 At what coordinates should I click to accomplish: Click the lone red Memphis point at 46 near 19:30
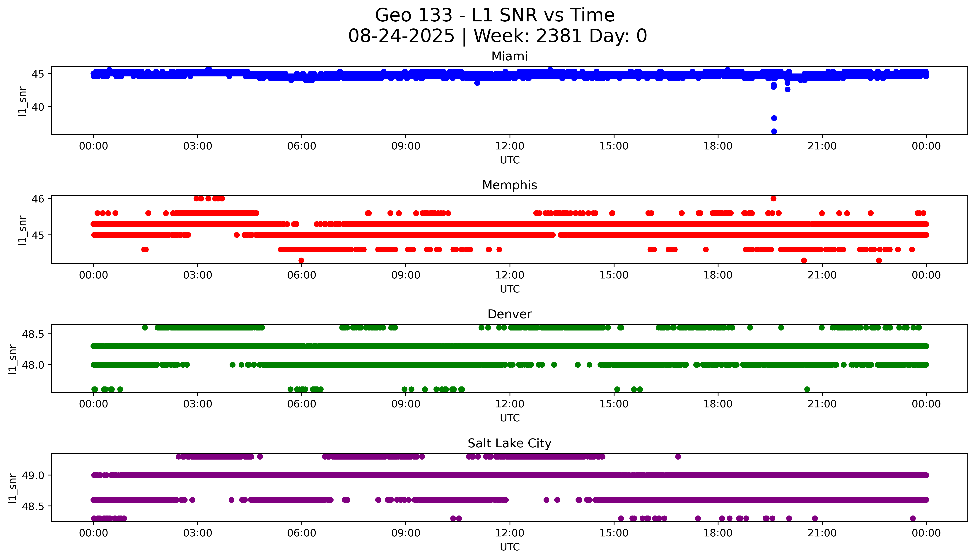pyautogui.click(x=773, y=198)
